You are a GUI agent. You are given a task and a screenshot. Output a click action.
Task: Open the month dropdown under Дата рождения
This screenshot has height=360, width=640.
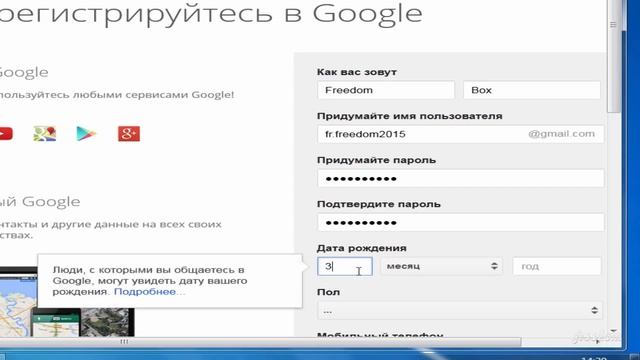[x=441, y=266]
